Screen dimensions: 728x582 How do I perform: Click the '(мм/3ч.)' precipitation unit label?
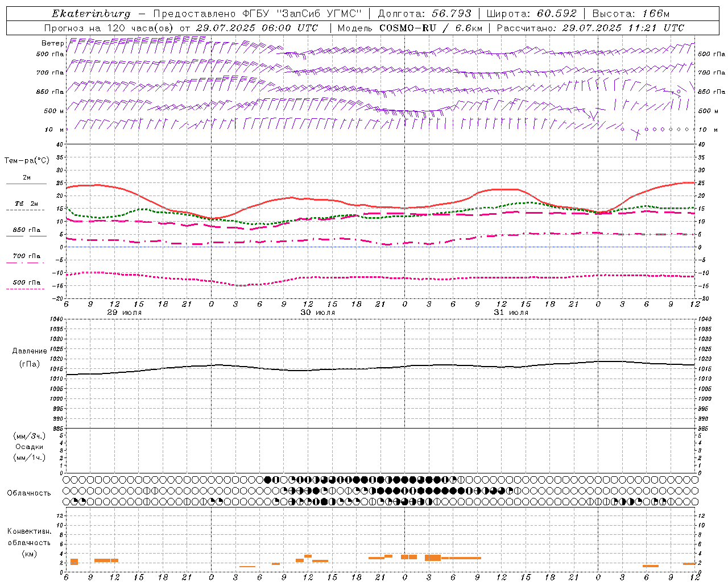pos(30,436)
